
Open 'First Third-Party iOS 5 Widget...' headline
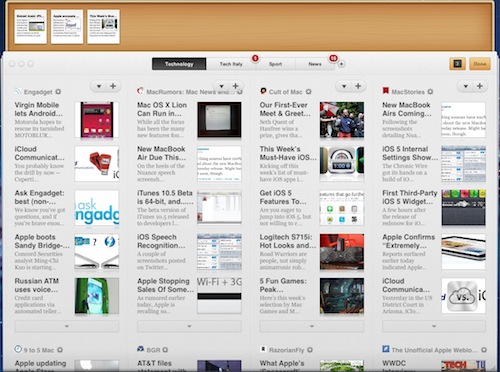[410, 197]
